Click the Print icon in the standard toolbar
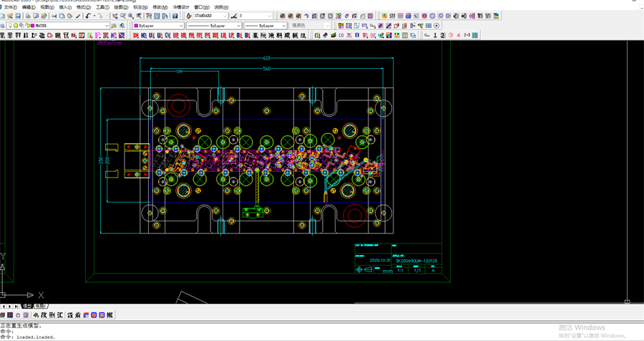 pos(29,16)
